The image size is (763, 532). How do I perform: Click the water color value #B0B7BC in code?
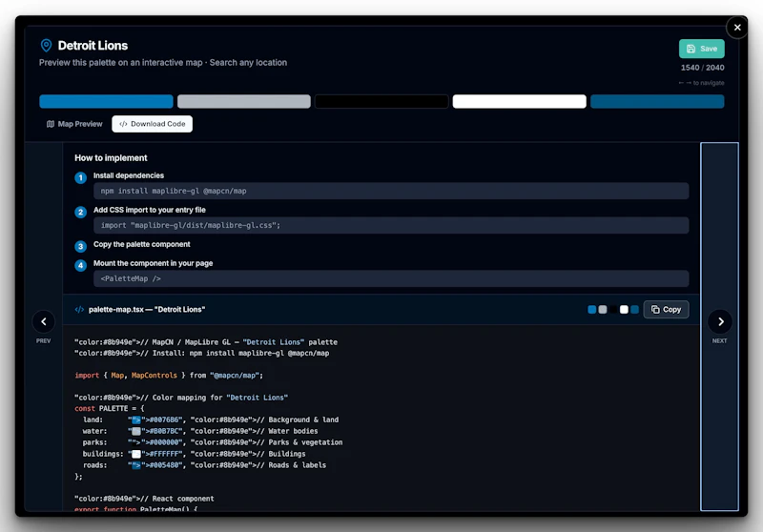click(x=164, y=431)
